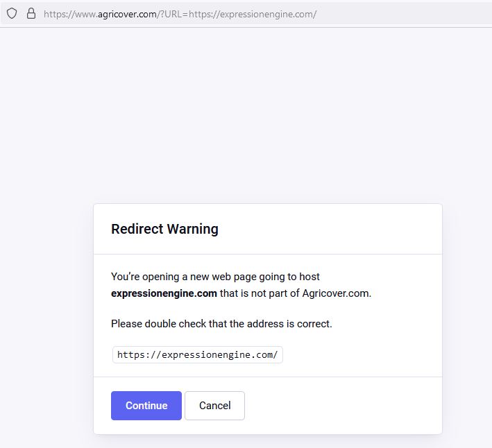This screenshot has width=492, height=448.
Task: Click the 'You're opening a new web page' line
Action: (x=215, y=277)
